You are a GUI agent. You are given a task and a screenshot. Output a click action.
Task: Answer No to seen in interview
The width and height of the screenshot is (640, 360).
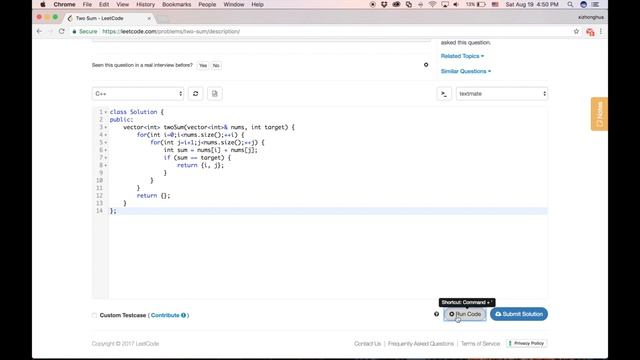[216, 65]
